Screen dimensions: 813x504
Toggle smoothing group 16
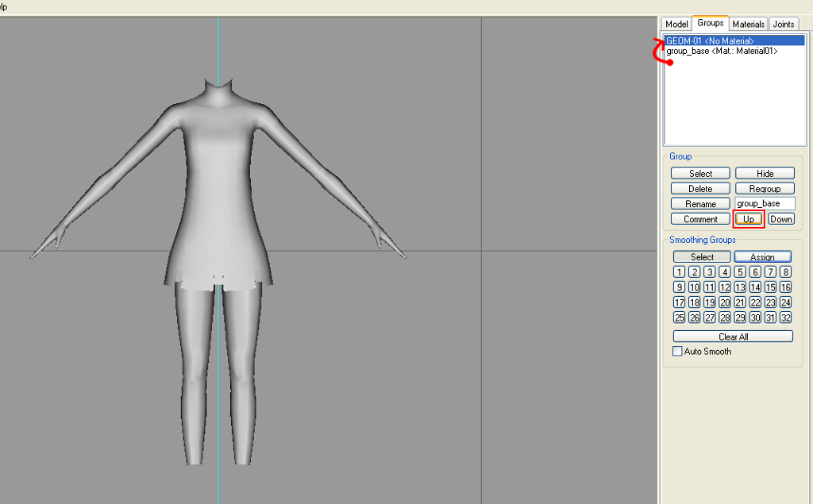tap(785, 287)
